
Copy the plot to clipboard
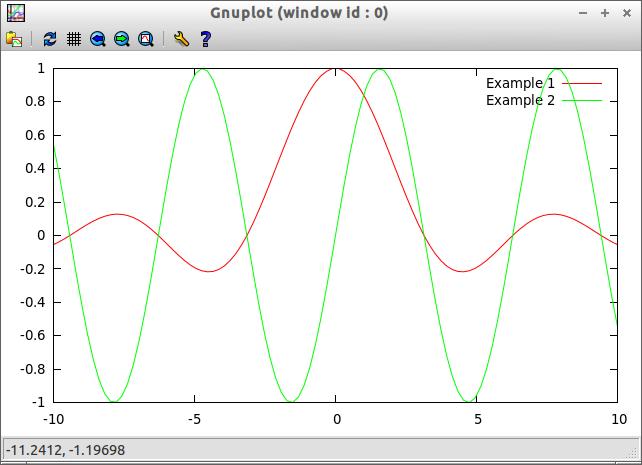[x=14, y=39]
